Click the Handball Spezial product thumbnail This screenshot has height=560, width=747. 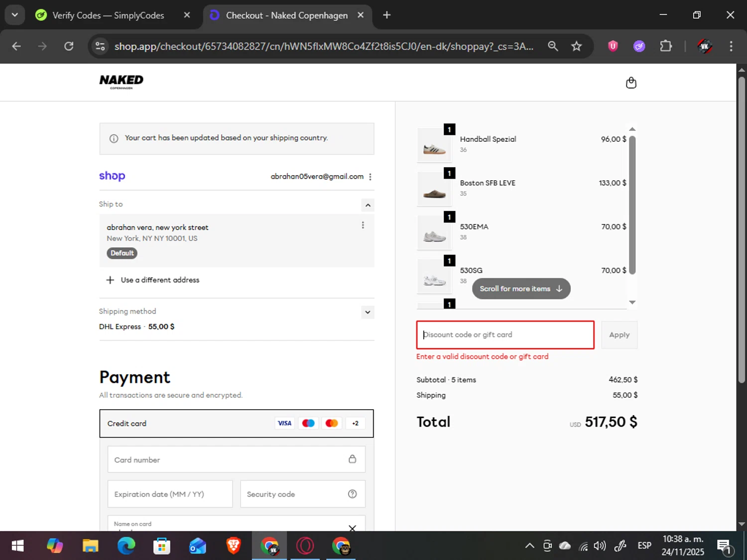click(x=434, y=145)
